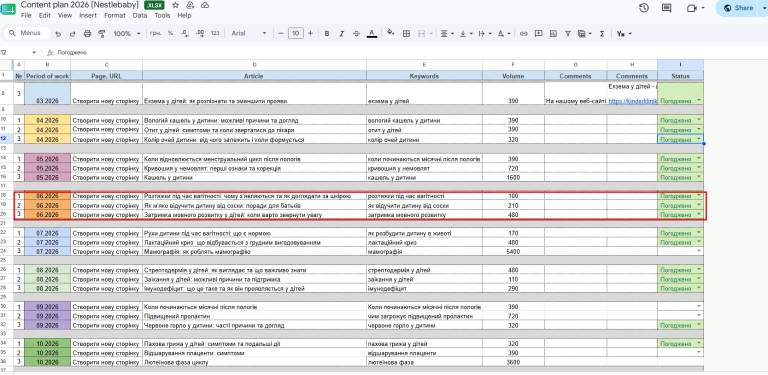
Task: Open the Borders tool
Action: 406,34
